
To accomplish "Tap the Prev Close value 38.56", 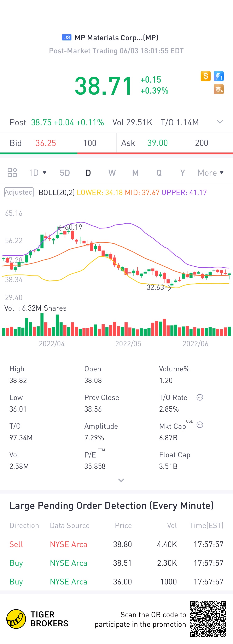I will [x=93, y=409].
